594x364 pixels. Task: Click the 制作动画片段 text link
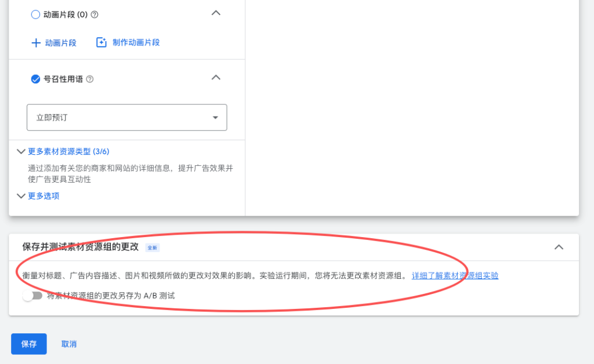click(136, 42)
